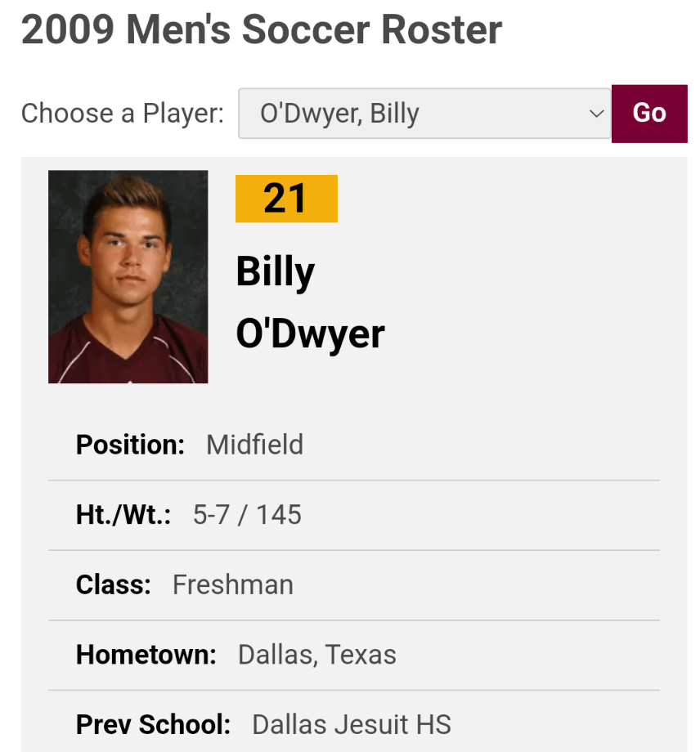Click the Ht./Wt. label
700x752 pixels.
(x=123, y=515)
